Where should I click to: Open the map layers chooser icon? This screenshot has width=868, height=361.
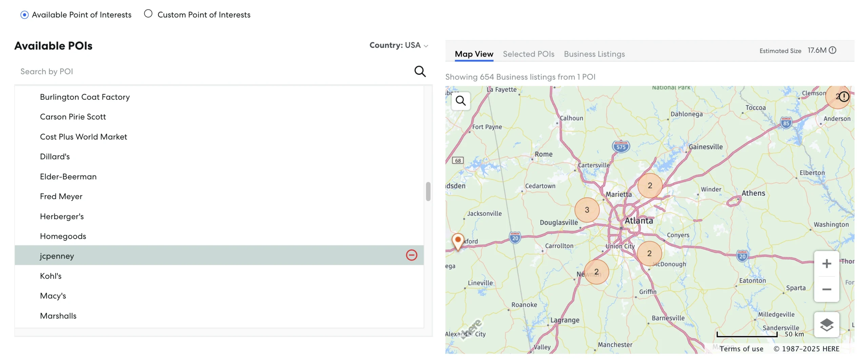(x=826, y=325)
